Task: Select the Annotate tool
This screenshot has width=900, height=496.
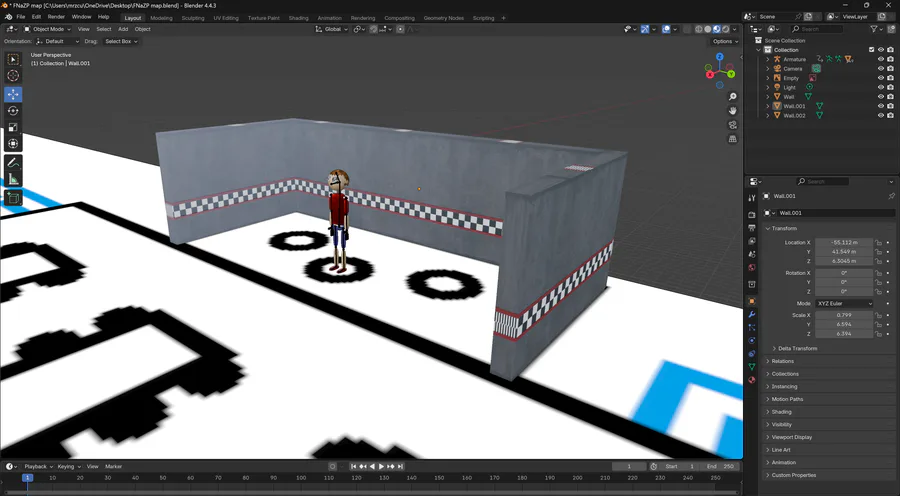Action: tap(13, 163)
